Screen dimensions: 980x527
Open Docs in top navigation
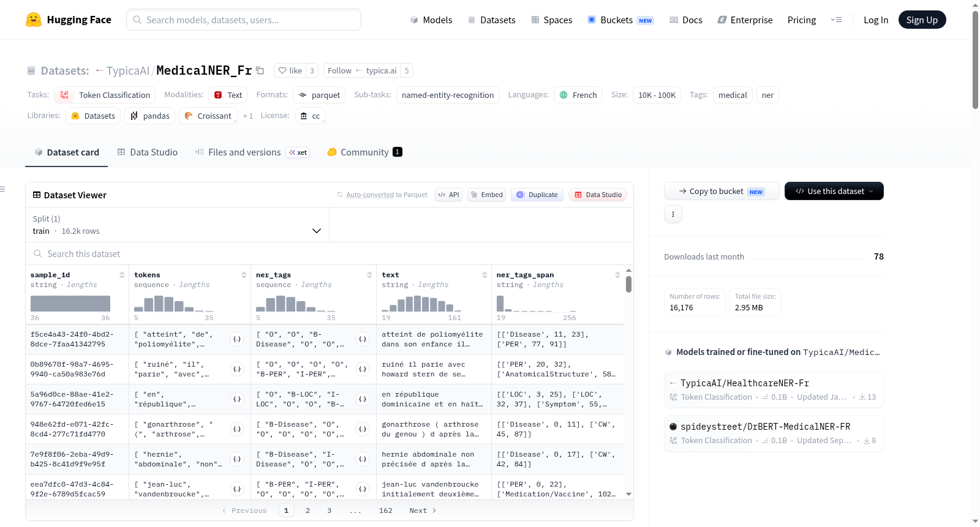(x=685, y=20)
